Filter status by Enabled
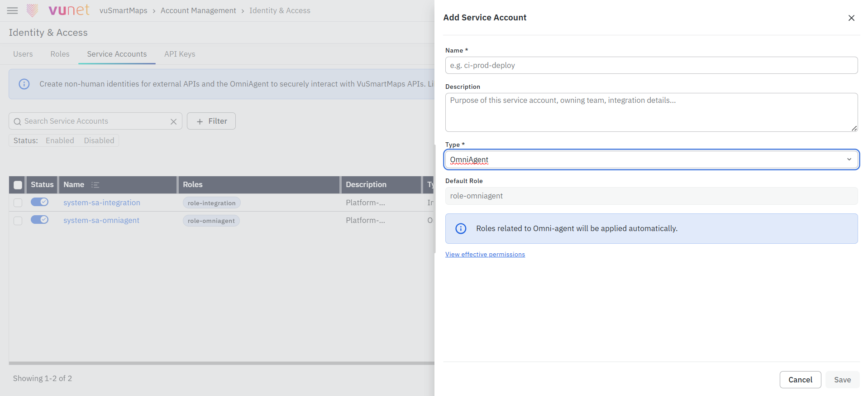 (60, 140)
